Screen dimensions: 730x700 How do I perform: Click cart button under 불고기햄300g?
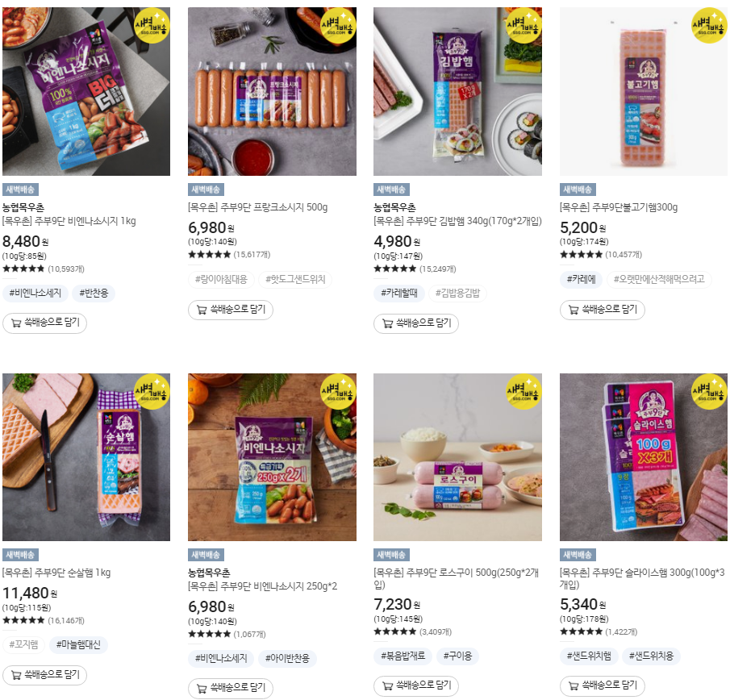[602, 310]
